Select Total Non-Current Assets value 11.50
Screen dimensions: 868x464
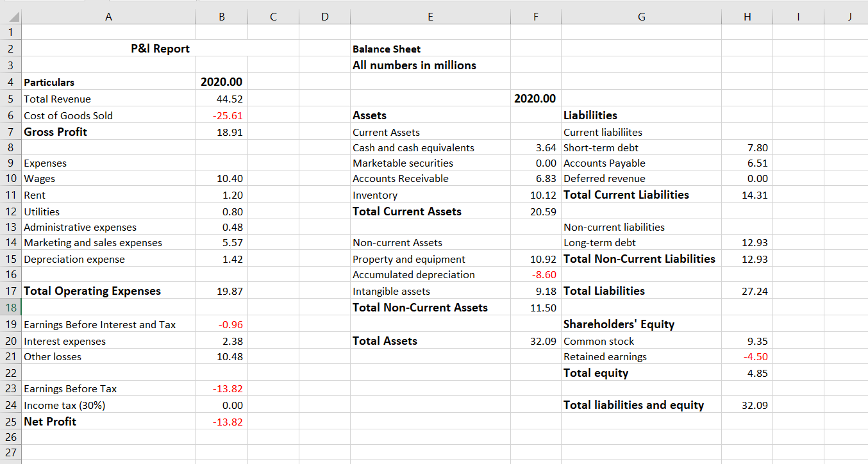(x=536, y=308)
